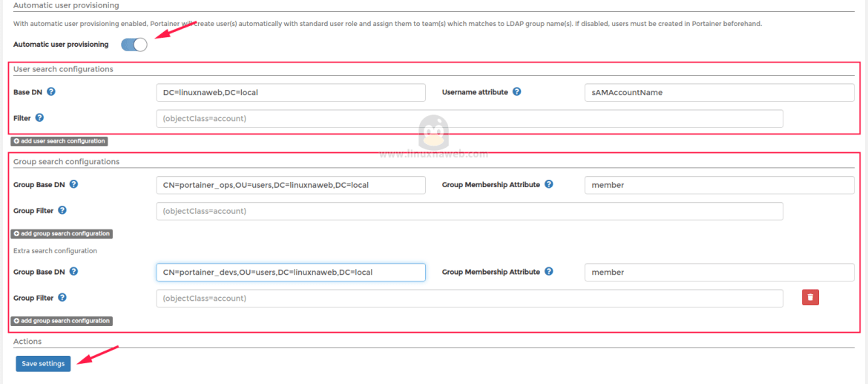Click add user search configuration button
Image resolution: width=868 pixels, height=384 pixels.
pos(59,141)
